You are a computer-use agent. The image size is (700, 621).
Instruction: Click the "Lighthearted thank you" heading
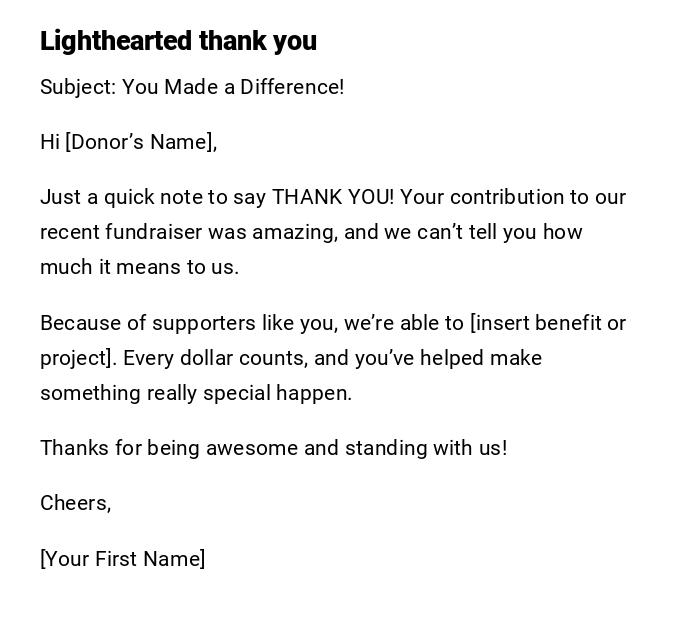click(178, 41)
